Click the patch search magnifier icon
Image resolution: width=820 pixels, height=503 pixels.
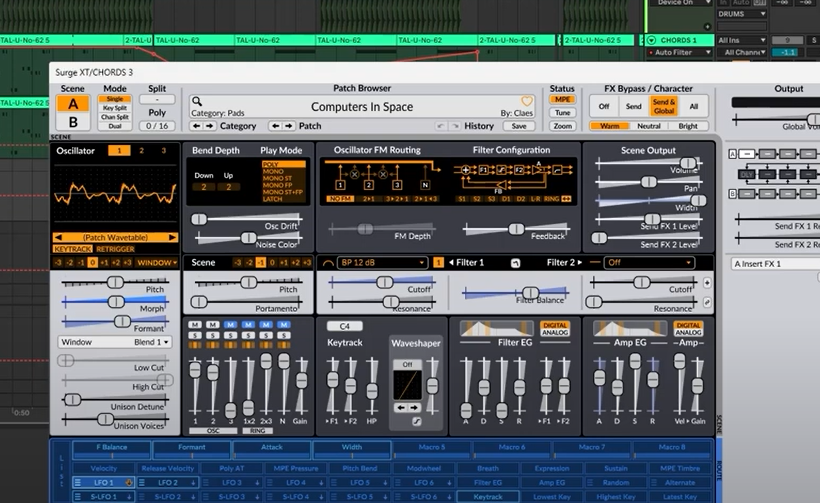[198, 101]
